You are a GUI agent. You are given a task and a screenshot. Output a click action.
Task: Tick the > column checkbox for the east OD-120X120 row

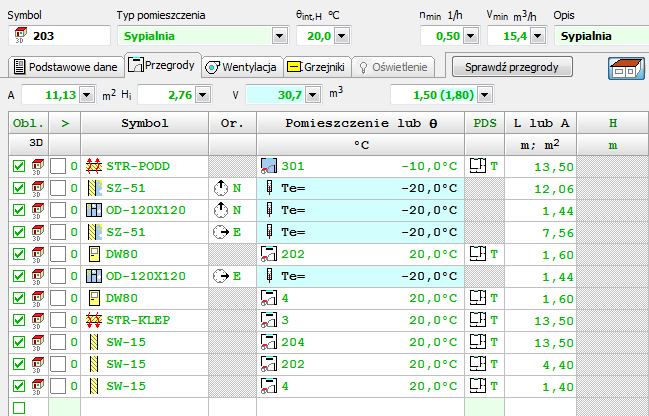pos(58,276)
